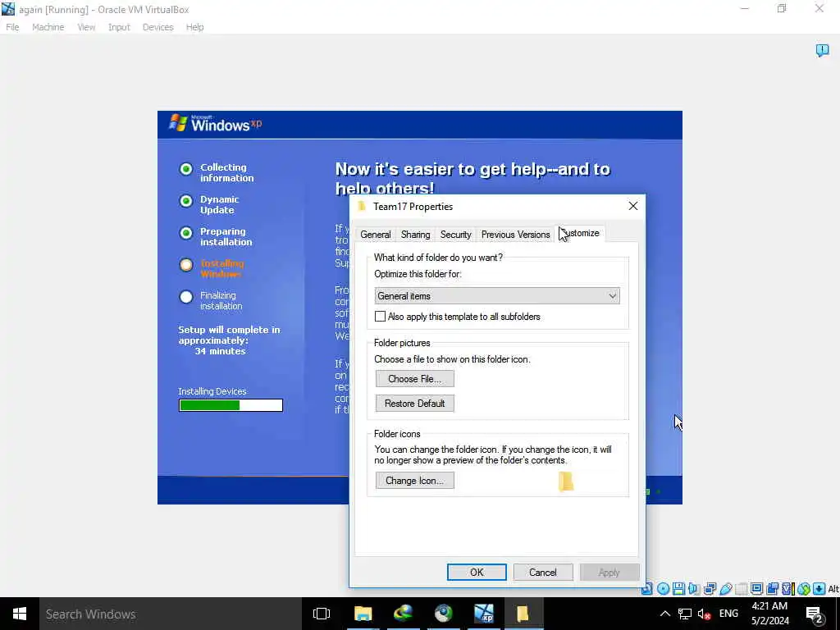Open the network icon in system tray

(x=685, y=614)
